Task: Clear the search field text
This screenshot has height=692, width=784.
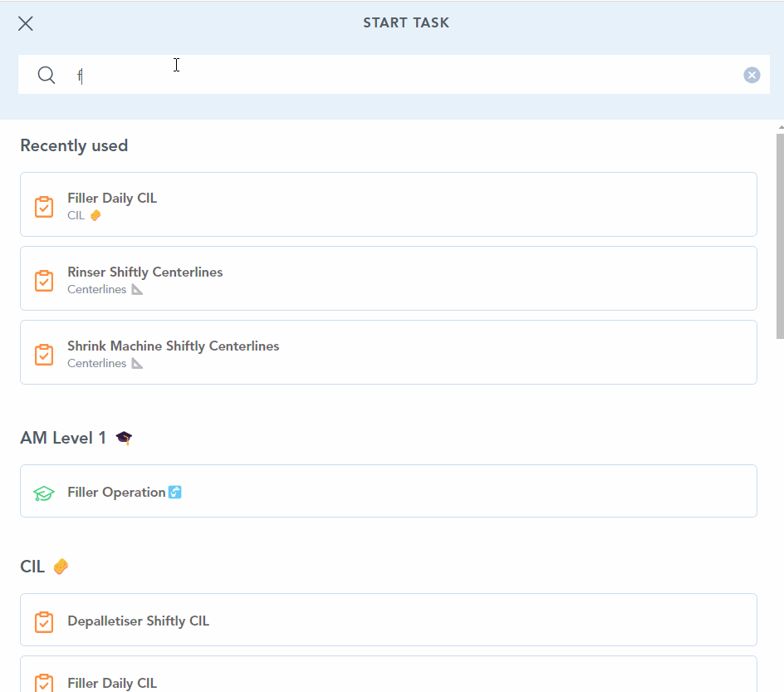Action: click(752, 76)
